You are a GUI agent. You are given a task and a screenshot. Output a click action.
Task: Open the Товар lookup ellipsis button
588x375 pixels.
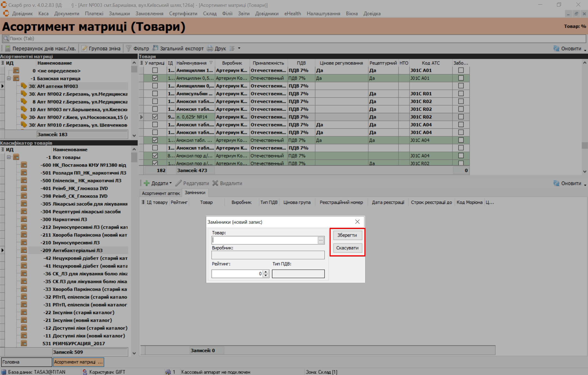coord(321,240)
